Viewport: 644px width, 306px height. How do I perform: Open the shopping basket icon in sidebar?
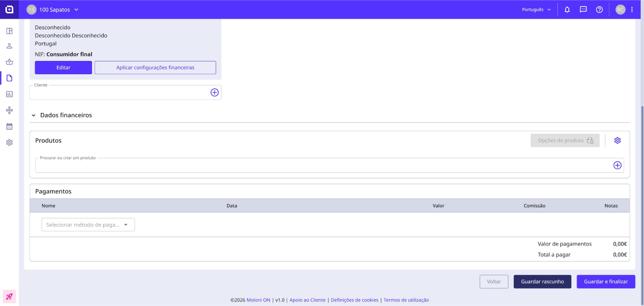[9, 62]
